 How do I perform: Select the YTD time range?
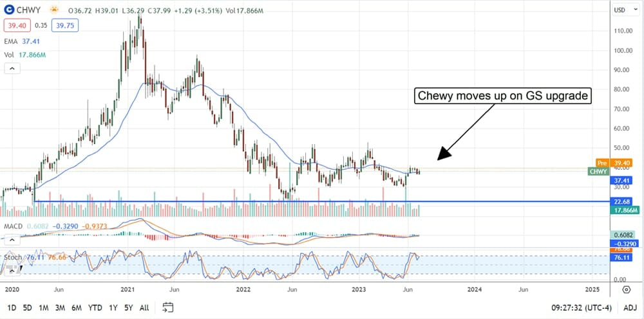coord(95,307)
